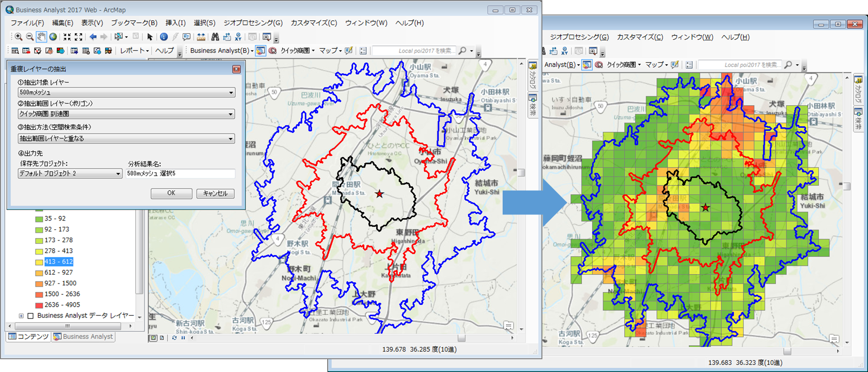Check the Business Analyst data layer checkbox
868x372 pixels.
click(x=31, y=316)
